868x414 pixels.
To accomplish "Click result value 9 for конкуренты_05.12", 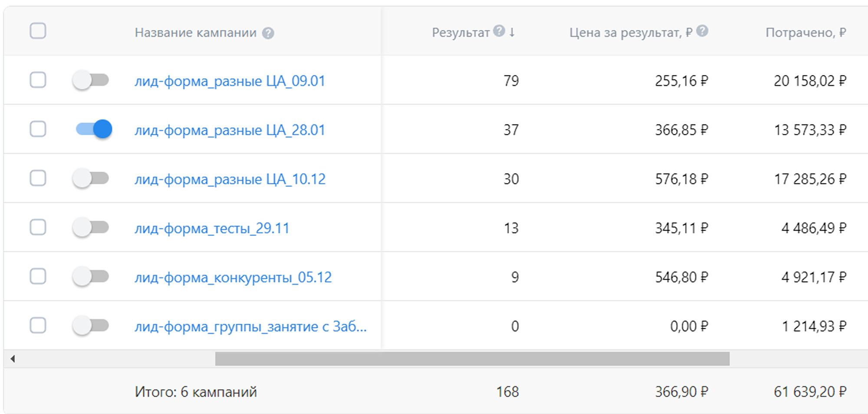I will pos(515,277).
